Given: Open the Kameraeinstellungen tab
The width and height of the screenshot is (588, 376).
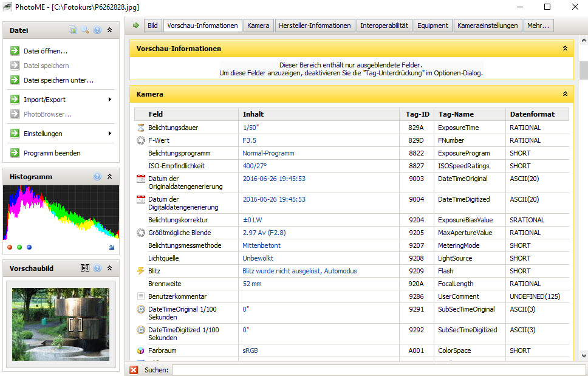Looking at the screenshot, I should tap(488, 26).
